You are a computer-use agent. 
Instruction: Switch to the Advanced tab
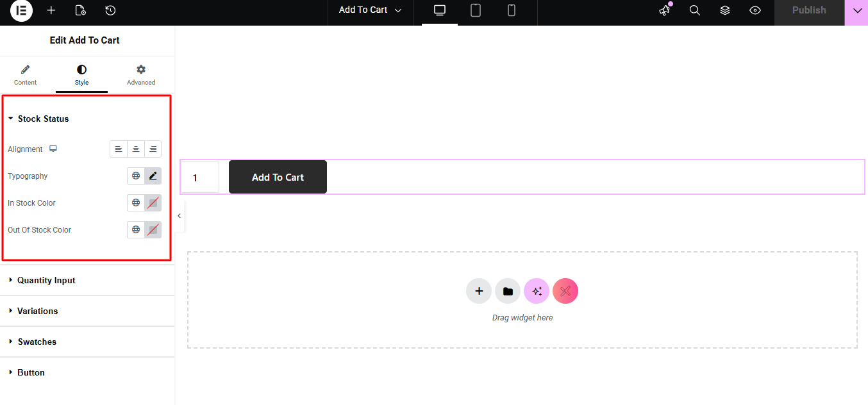tap(141, 75)
